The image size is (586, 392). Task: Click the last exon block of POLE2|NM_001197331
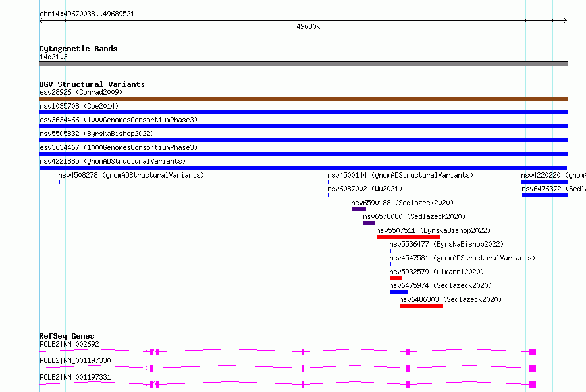(x=533, y=385)
